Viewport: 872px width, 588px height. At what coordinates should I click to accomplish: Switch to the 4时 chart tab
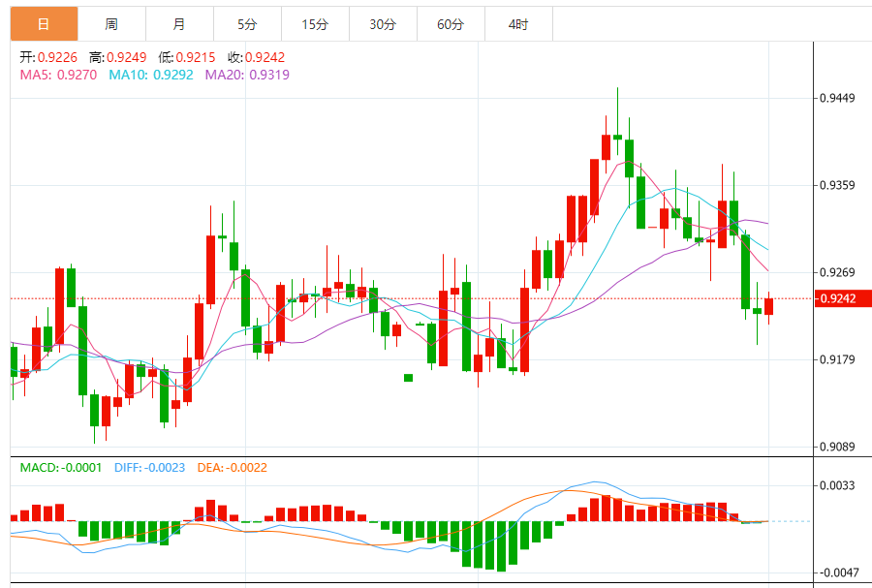click(x=518, y=24)
